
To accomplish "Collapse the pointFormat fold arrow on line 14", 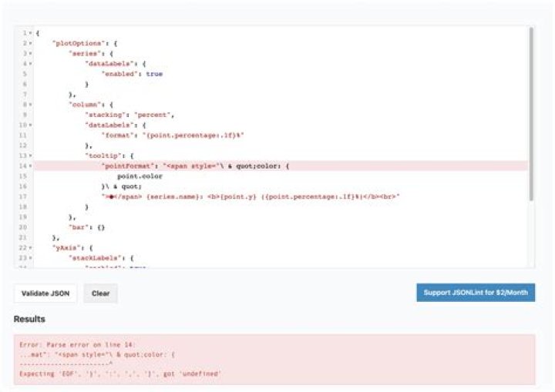I will [30, 166].
